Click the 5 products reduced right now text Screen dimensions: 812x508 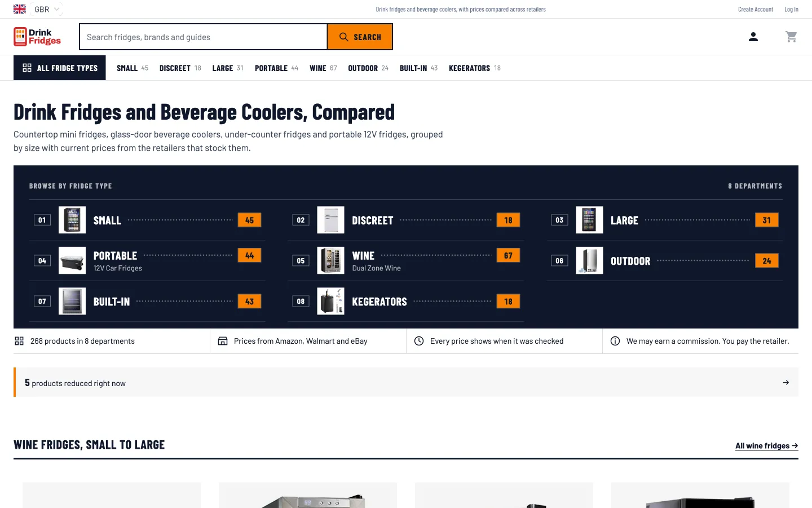pos(75,383)
